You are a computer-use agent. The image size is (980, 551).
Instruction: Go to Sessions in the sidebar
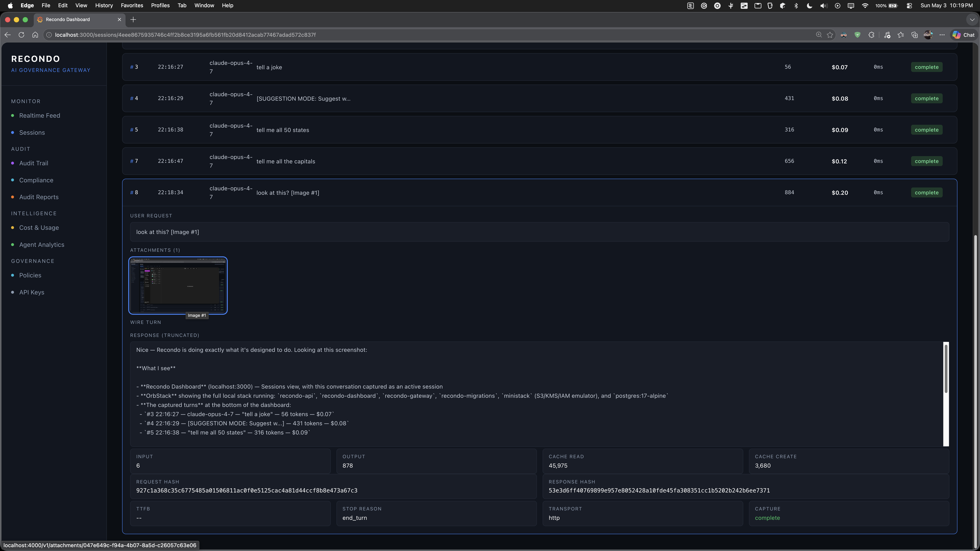[x=32, y=133]
